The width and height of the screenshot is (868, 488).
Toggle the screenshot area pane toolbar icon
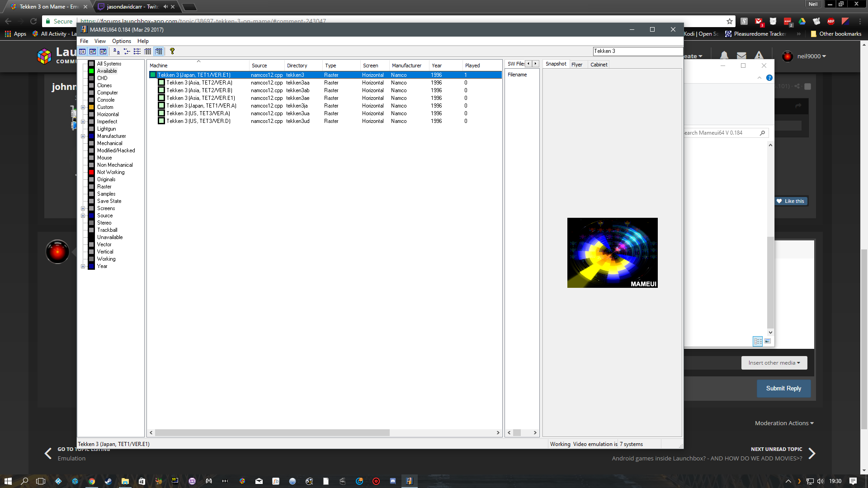click(93, 52)
